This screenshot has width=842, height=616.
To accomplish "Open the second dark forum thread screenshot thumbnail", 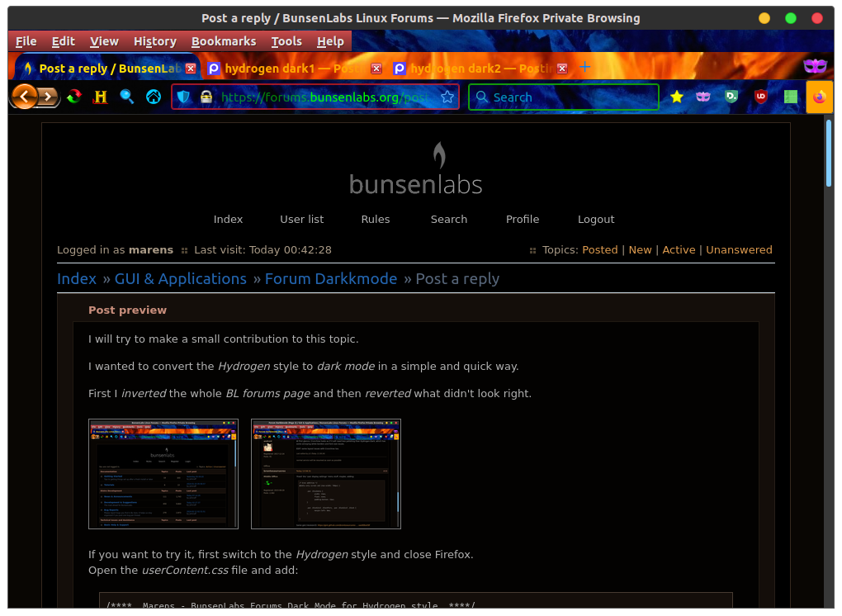I will click(x=326, y=474).
